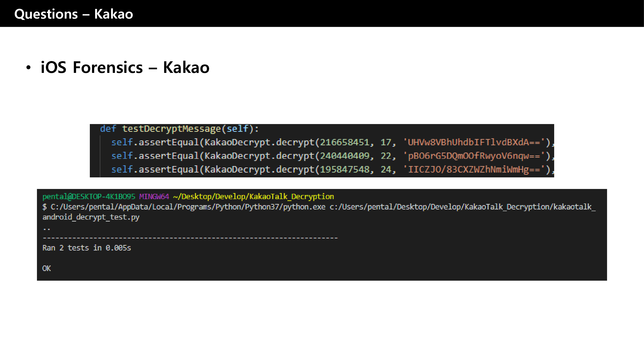Click the 'def testDecryptMessage(self):' line
Viewport: 644px width, 362px height.
coord(179,129)
